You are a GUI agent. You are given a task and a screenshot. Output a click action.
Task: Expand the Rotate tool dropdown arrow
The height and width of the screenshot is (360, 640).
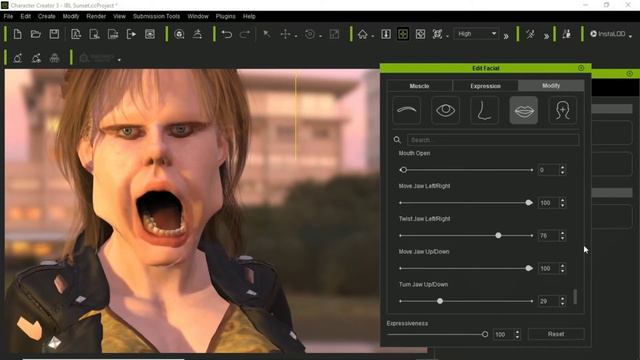pyautogui.click(x=320, y=36)
